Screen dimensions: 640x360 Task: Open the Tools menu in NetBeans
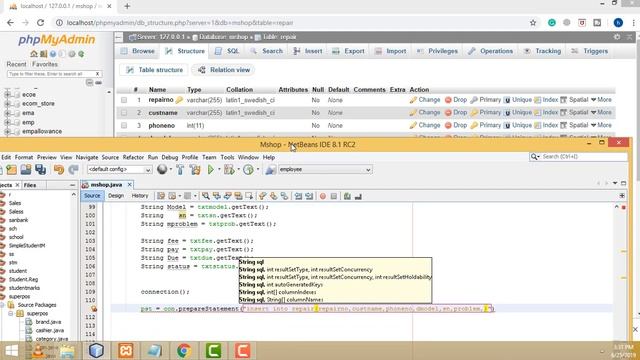(227, 157)
